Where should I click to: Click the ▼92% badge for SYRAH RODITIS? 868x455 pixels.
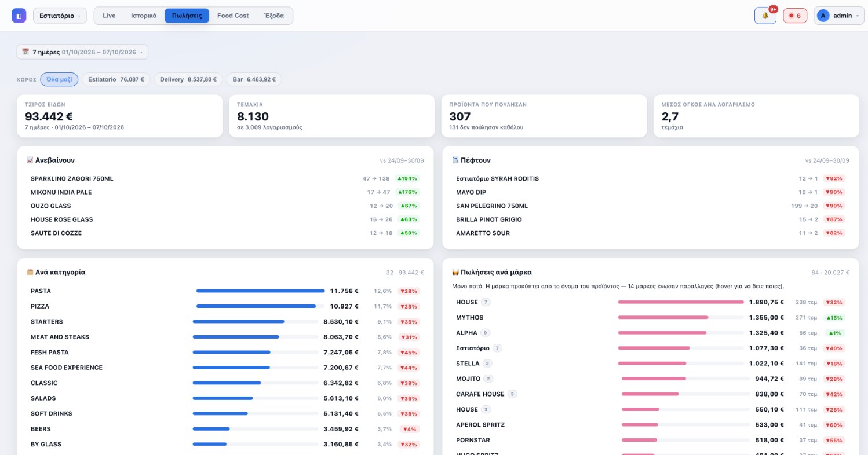[x=834, y=178]
